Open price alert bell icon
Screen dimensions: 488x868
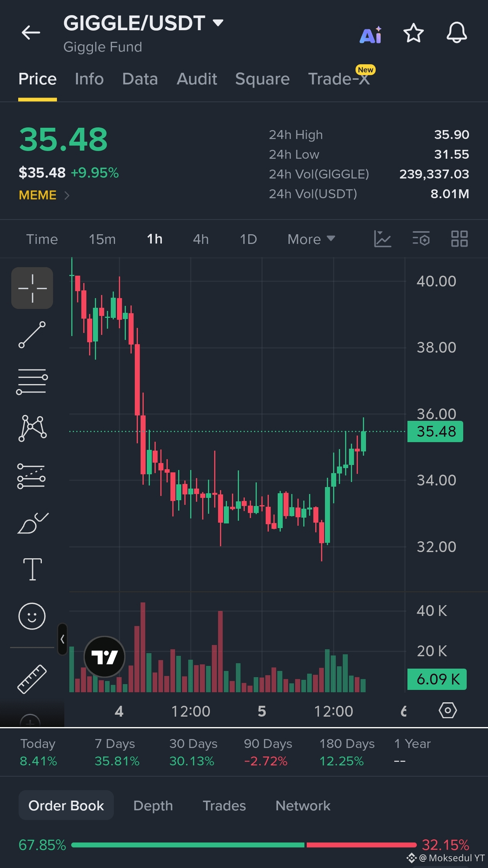(x=457, y=33)
